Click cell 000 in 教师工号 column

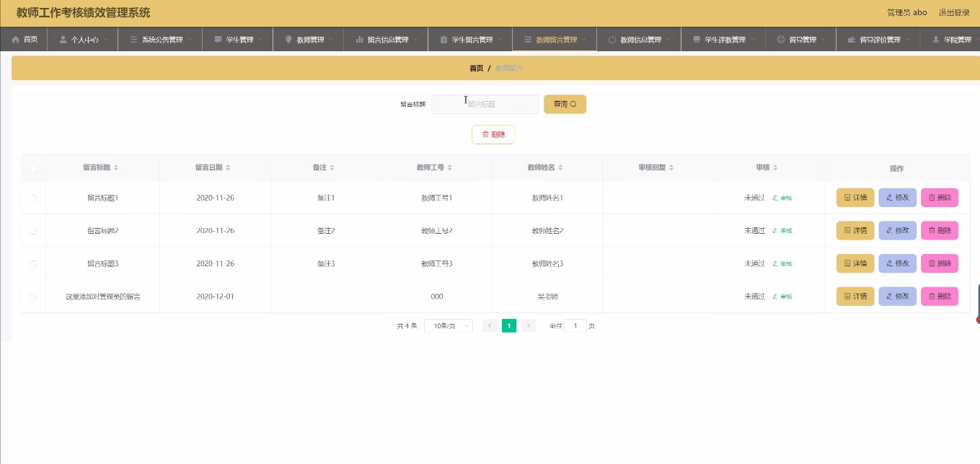(x=437, y=297)
